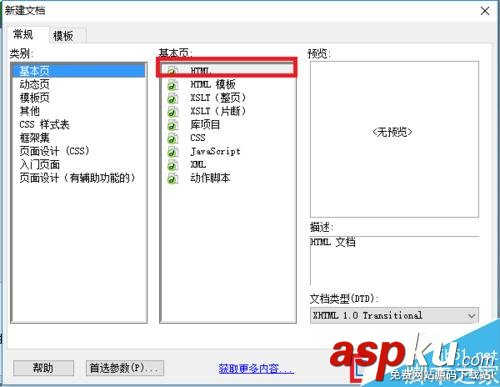Viewport: 500px width, 387px height.
Task: Select CSS 样式表 category
Action: point(44,125)
